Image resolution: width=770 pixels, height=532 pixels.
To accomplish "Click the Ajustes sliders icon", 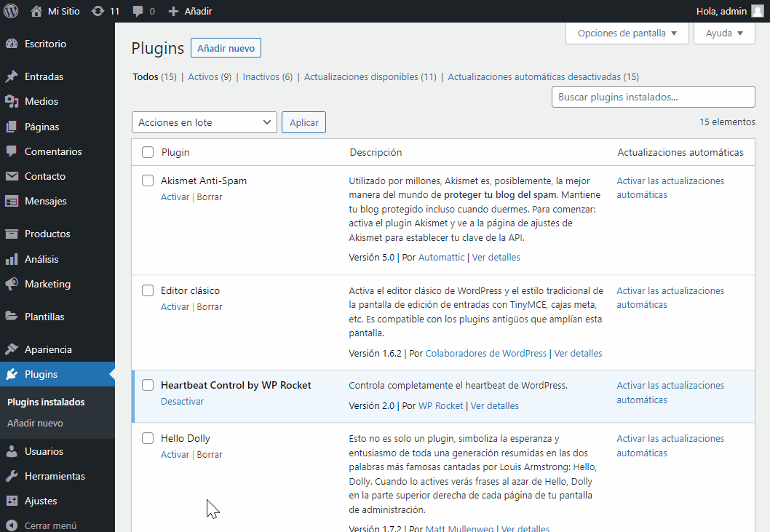I will click(12, 501).
